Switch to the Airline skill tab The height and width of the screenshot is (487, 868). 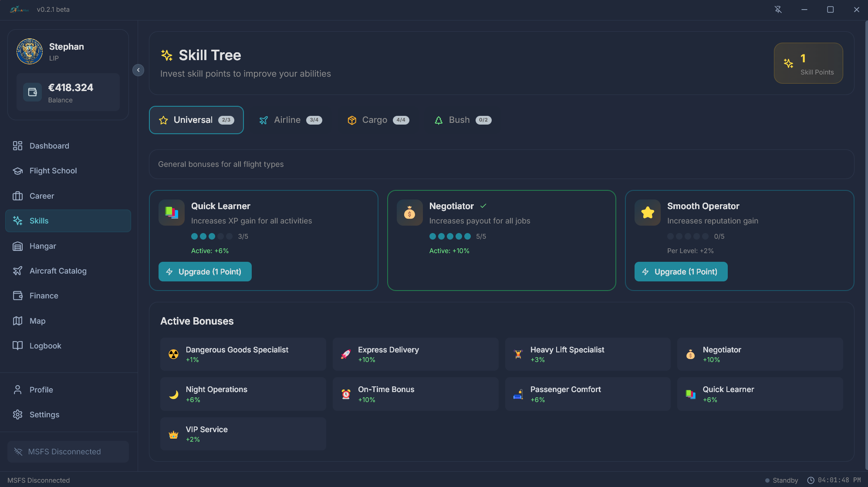[290, 120]
